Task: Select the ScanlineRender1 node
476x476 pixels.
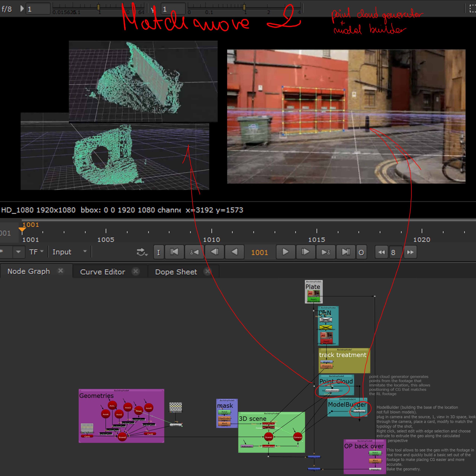Action: tap(268, 446)
